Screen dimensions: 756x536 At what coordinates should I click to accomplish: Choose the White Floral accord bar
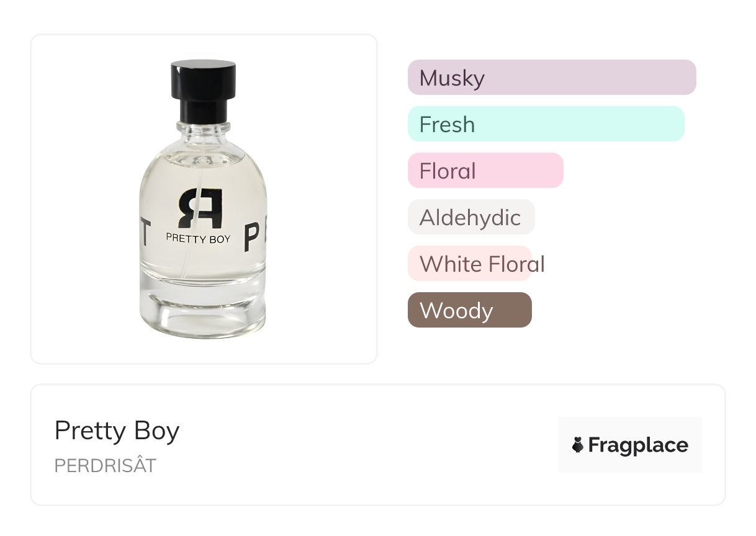[470, 264]
